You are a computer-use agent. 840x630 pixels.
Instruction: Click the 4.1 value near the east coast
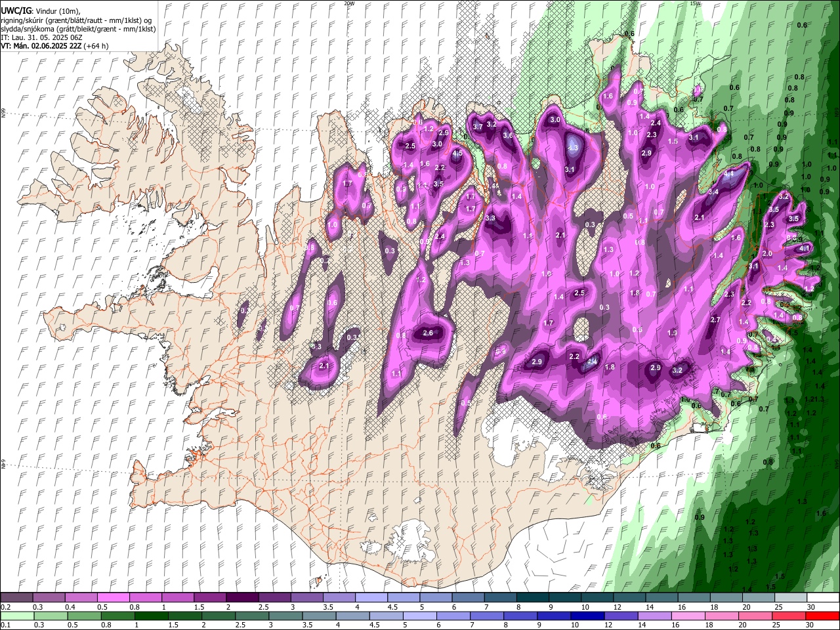click(805, 249)
